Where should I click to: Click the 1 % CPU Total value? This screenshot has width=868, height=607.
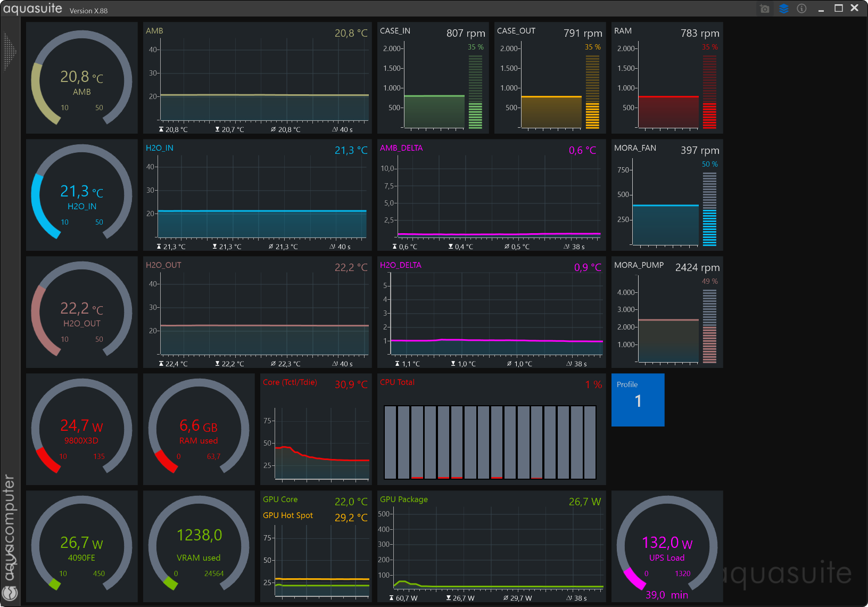(593, 384)
